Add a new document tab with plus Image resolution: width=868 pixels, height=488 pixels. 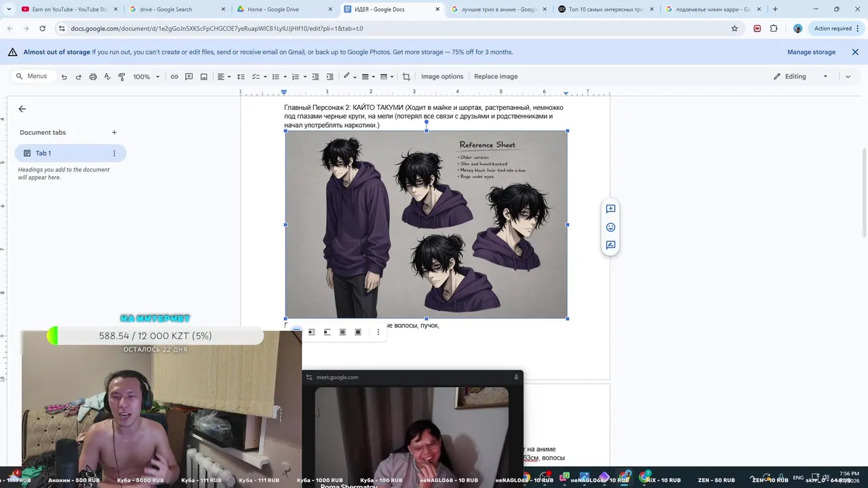coord(114,132)
